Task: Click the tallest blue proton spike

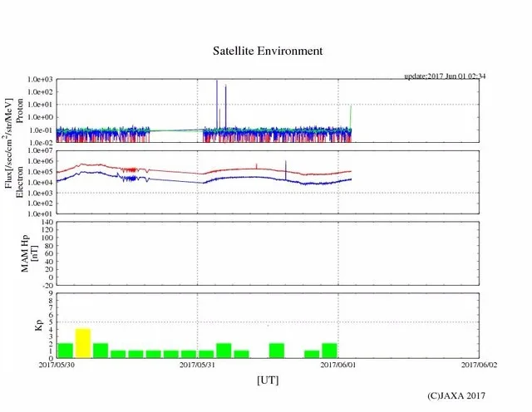Action: (217, 104)
